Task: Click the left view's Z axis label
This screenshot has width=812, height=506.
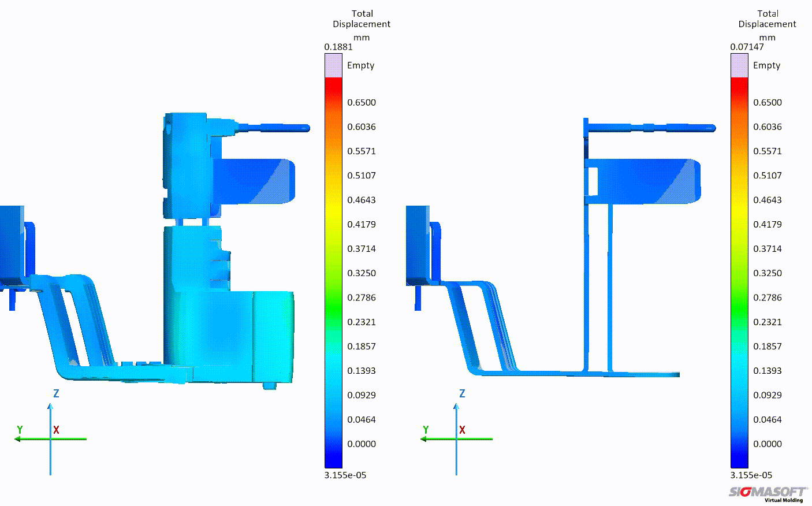Action: [56, 393]
